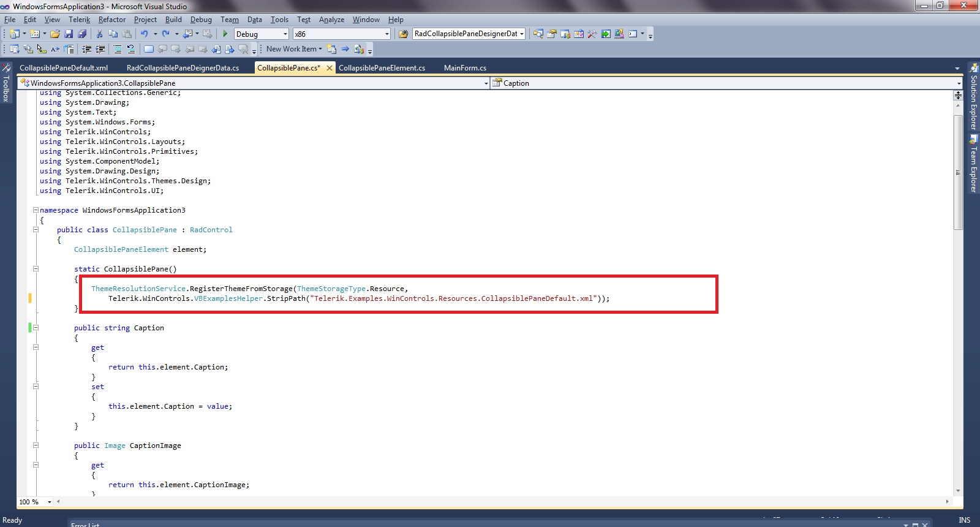
Task: Click the CollapsiblePaneElement type in the field declaration
Action: (121, 249)
